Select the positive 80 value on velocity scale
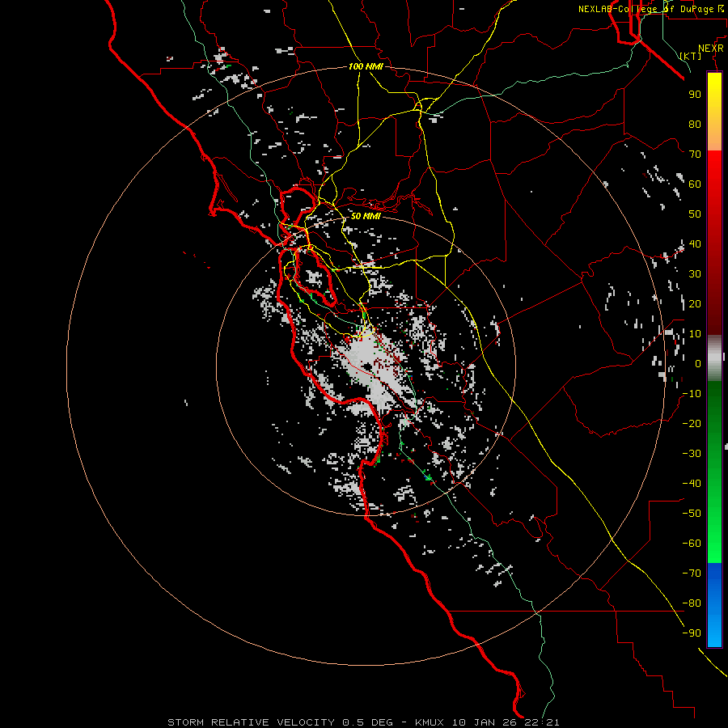The height and width of the screenshot is (728, 728). [x=695, y=125]
